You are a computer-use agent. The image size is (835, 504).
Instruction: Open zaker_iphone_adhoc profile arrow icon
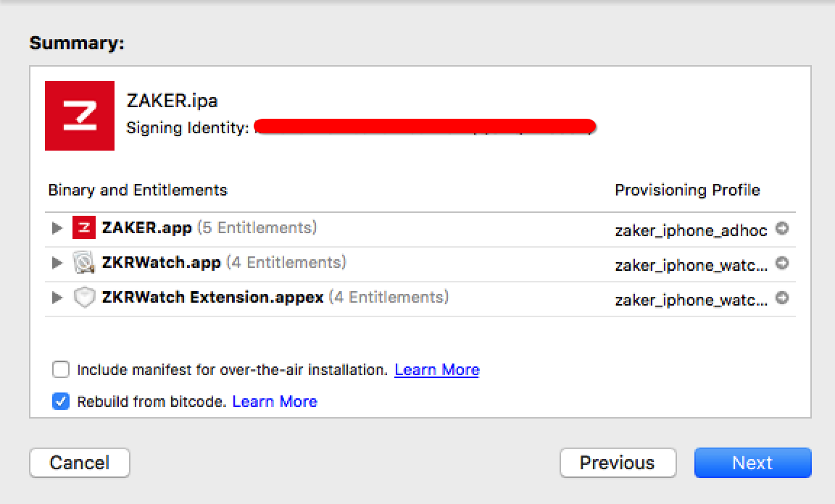782,228
